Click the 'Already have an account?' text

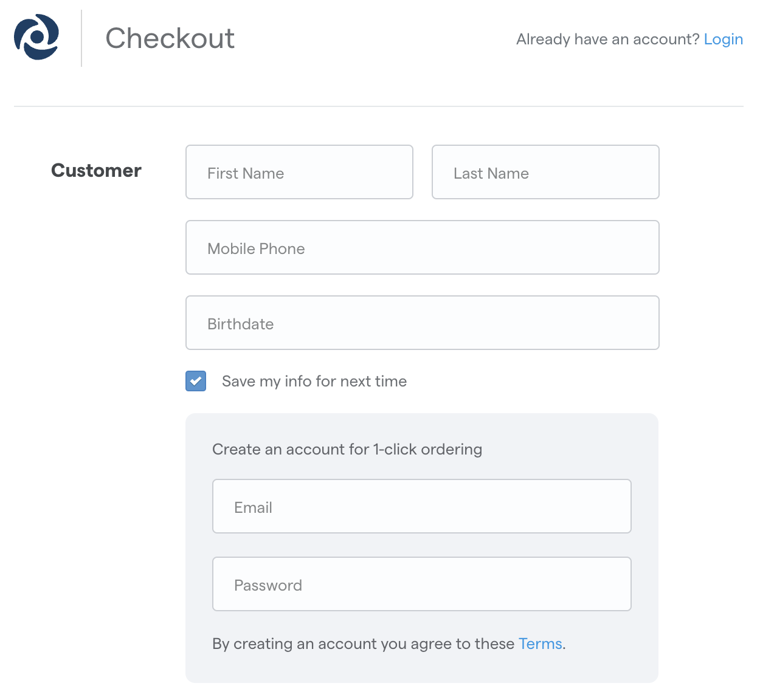(608, 39)
